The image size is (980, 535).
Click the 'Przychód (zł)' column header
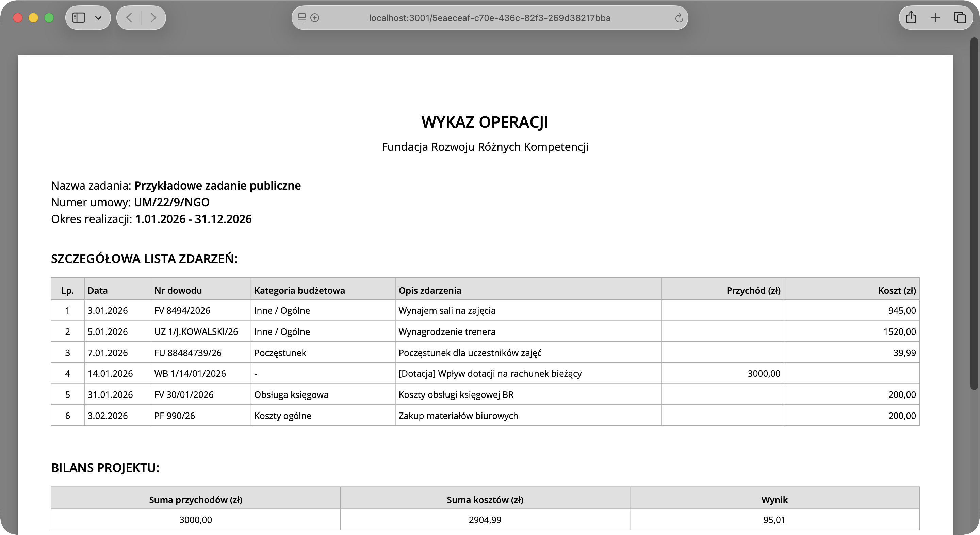pyautogui.click(x=753, y=290)
